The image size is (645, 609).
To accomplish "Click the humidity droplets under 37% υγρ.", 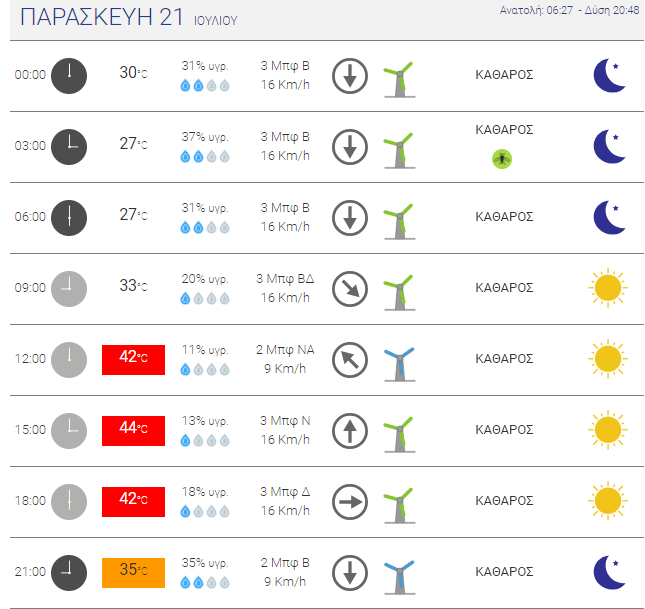I will point(205,157).
